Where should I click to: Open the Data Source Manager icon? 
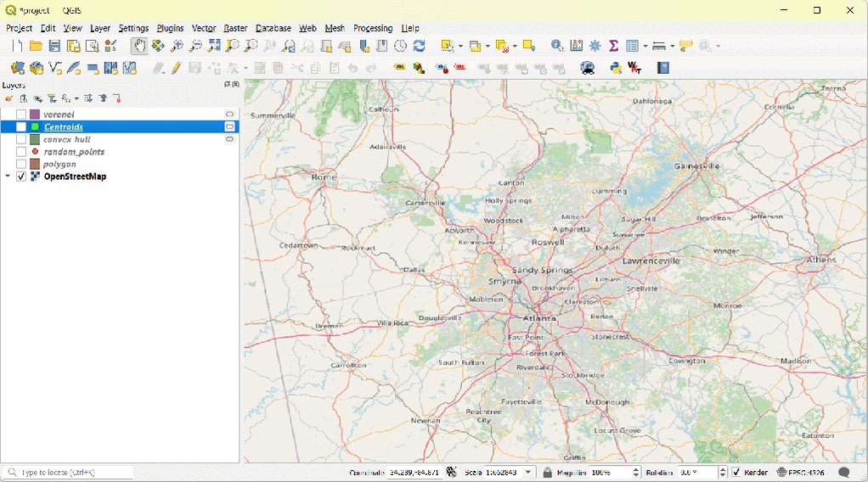17,68
